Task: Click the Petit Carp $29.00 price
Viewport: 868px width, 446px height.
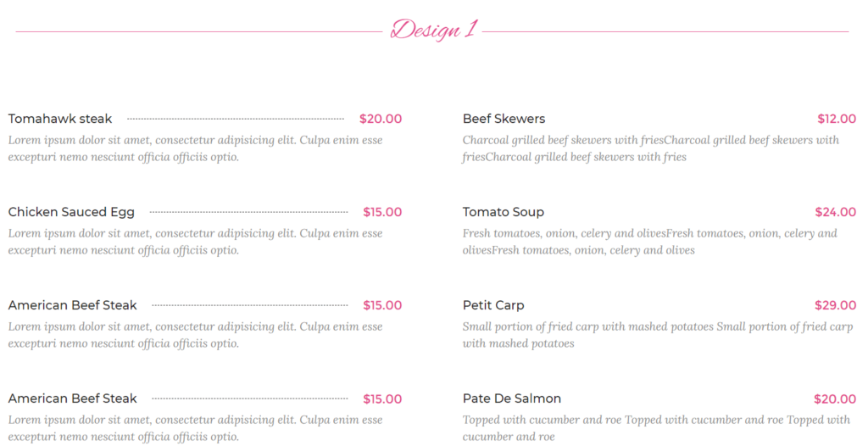Action: click(835, 305)
